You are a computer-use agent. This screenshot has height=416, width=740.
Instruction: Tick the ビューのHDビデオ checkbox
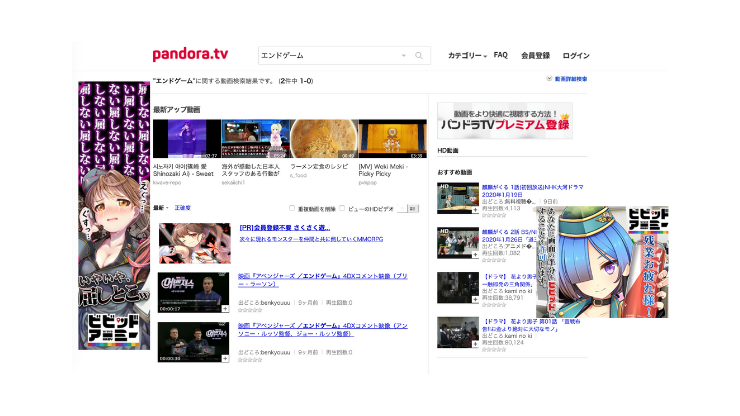342,208
